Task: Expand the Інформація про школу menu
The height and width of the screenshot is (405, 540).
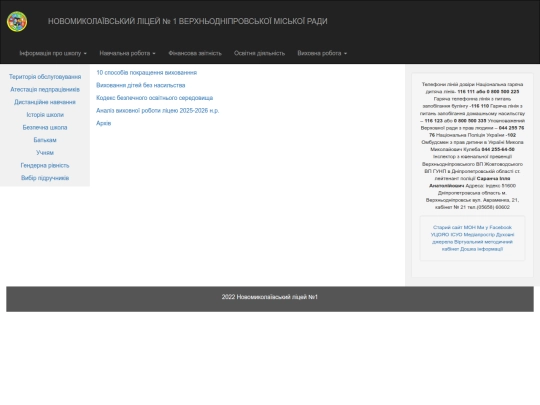Action: (53, 53)
